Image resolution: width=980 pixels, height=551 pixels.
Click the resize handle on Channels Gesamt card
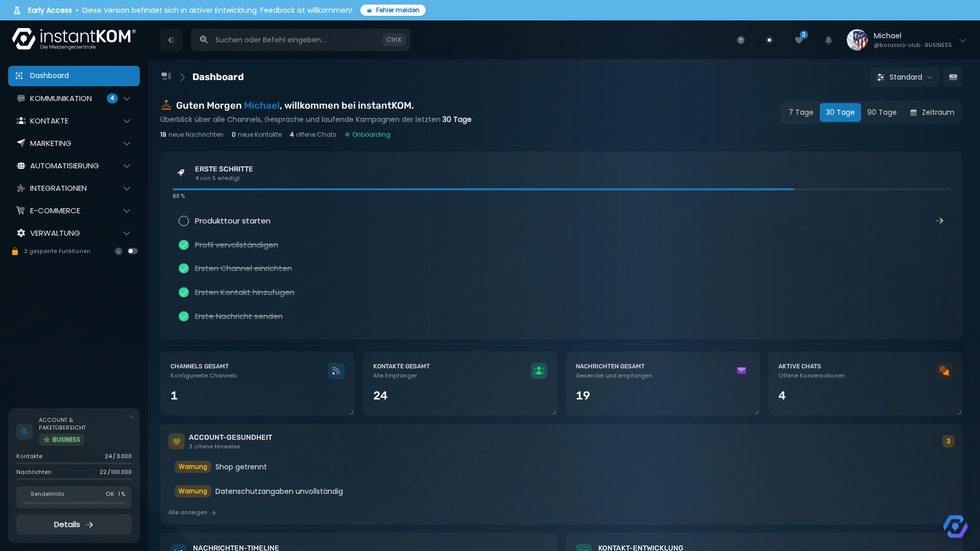pyautogui.click(x=352, y=413)
